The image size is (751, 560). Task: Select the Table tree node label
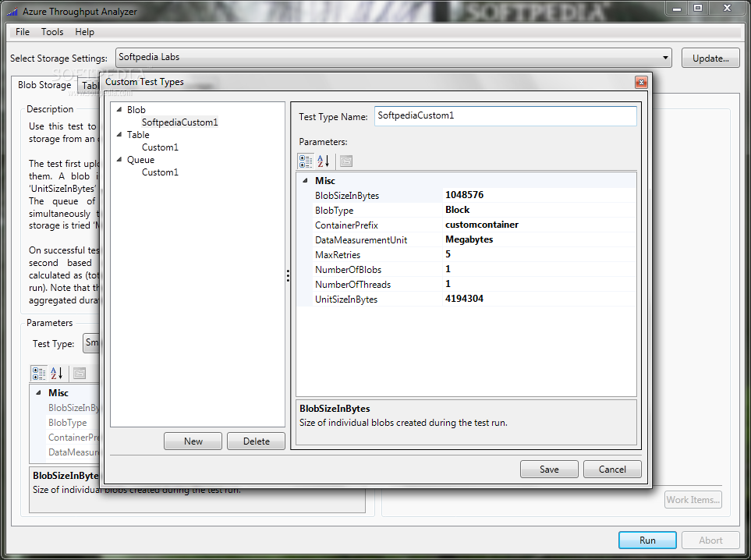138,135
